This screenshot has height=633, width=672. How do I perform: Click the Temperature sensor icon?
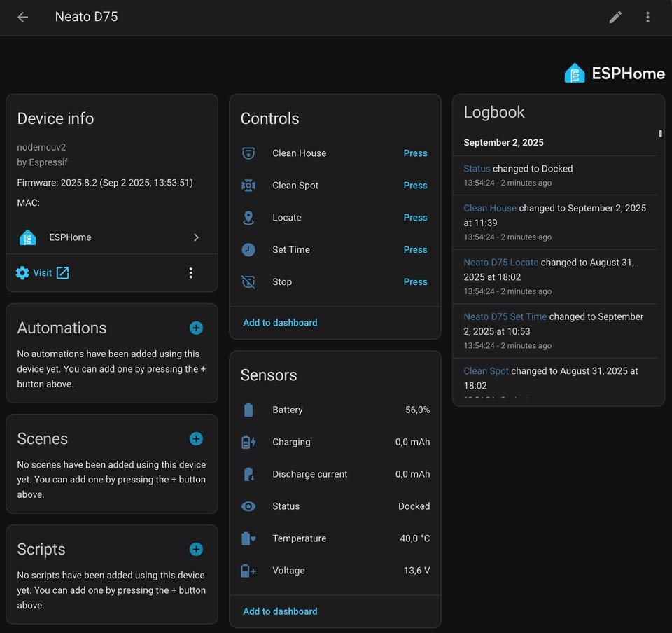pos(248,538)
